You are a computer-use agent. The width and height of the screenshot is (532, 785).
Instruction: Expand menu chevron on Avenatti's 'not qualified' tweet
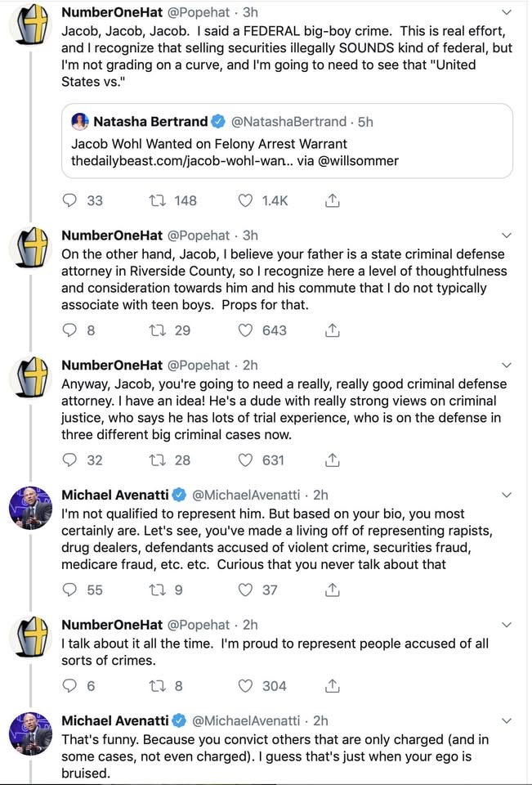pyautogui.click(x=507, y=495)
